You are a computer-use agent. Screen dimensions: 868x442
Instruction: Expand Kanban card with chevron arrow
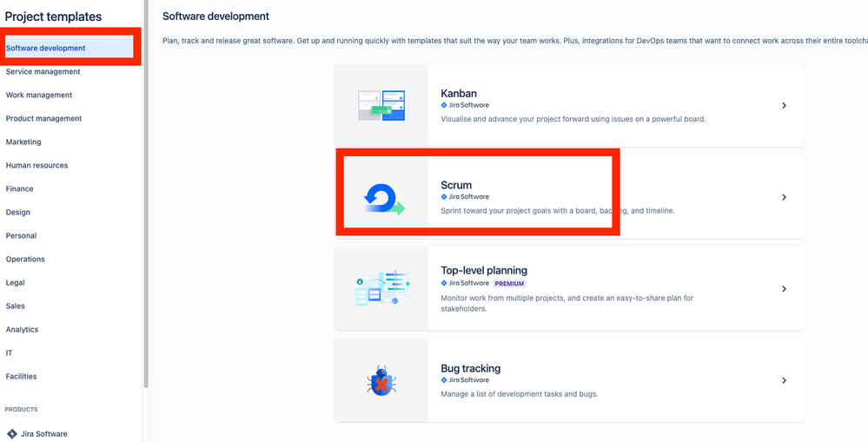(x=784, y=105)
